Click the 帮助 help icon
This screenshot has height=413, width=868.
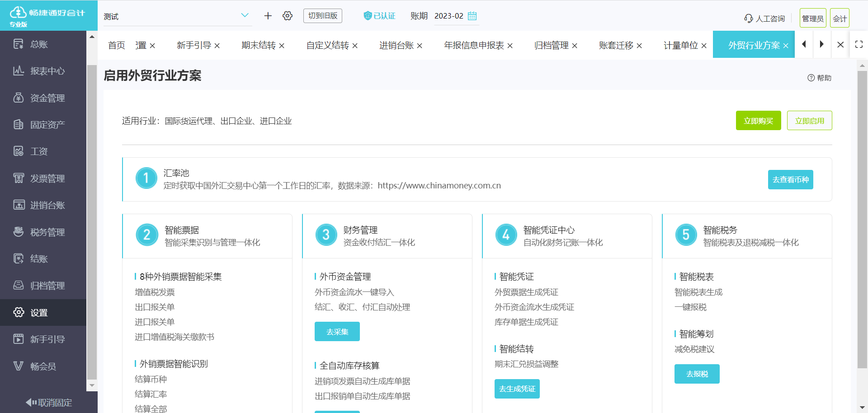click(x=819, y=78)
